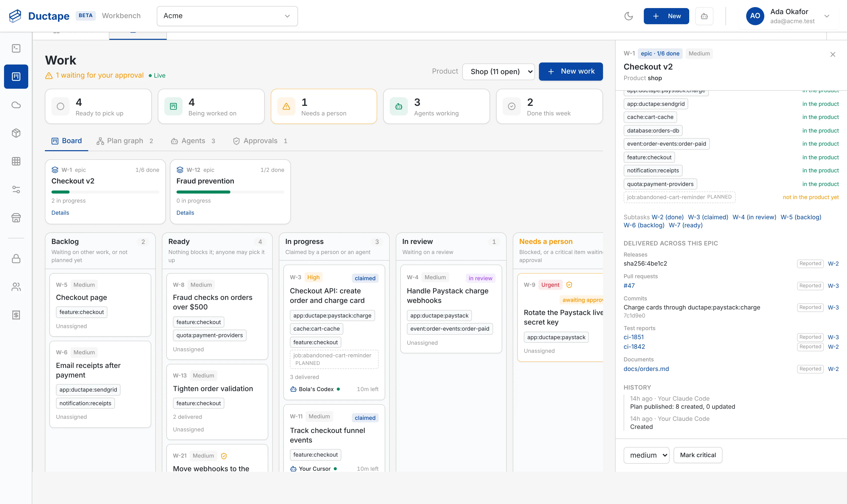Click the cache:cart-cache tag on W-3 card
This screenshot has height=504, width=847.
316,329
